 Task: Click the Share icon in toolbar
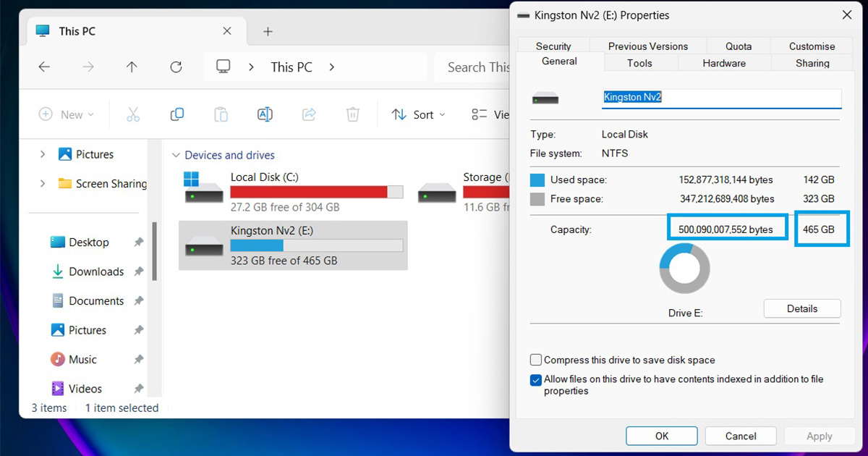(x=309, y=114)
